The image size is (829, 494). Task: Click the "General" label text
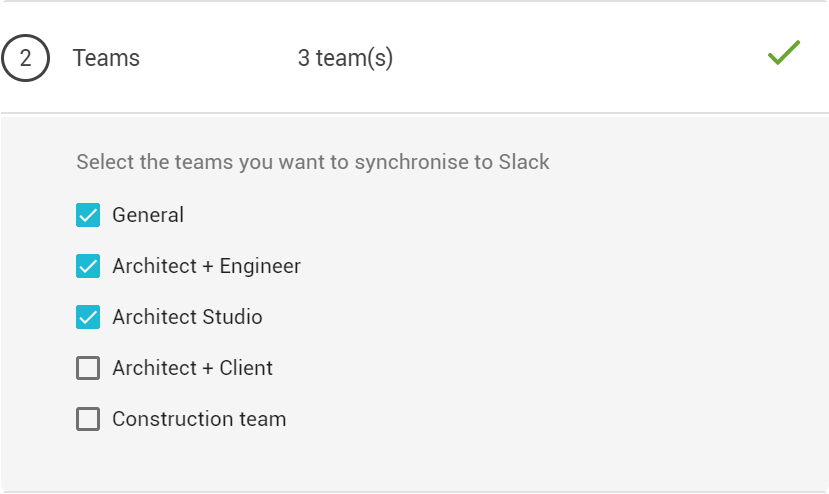[x=148, y=215]
